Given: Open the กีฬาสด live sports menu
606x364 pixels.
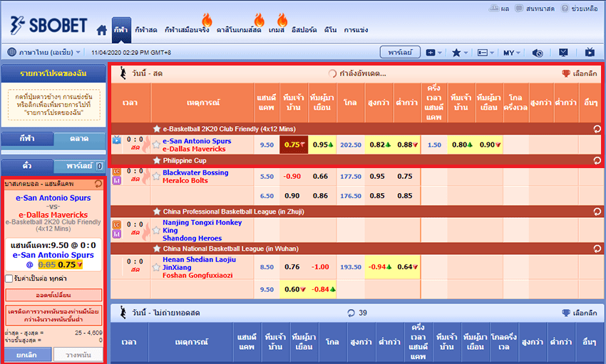Looking at the screenshot, I should coord(146,30).
